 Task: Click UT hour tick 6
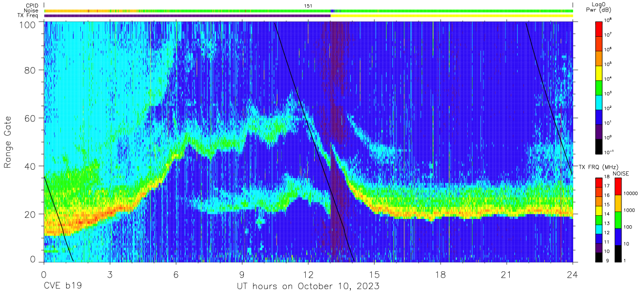click(x=176, y=274)
